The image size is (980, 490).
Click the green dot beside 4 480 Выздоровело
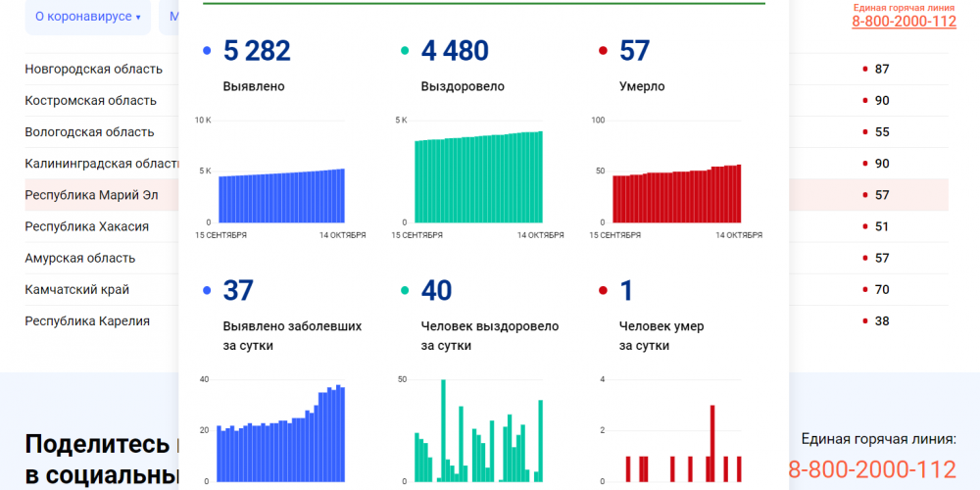(404, 51)
